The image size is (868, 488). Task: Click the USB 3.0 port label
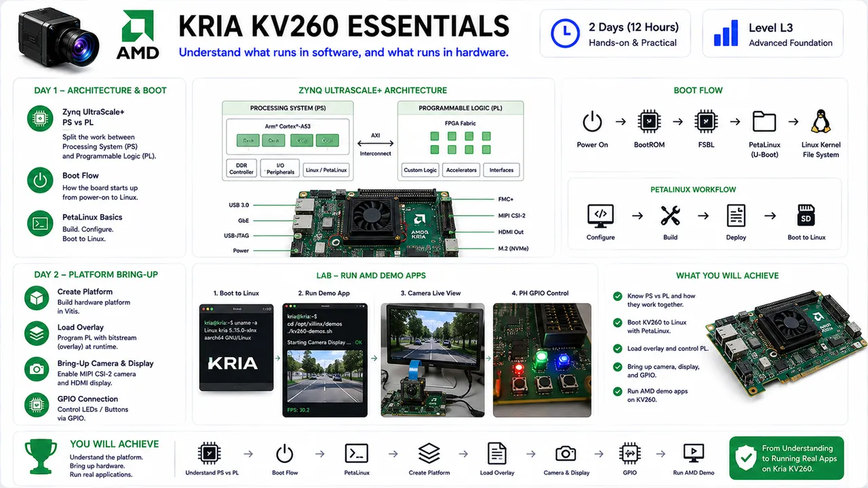point(239,205)
